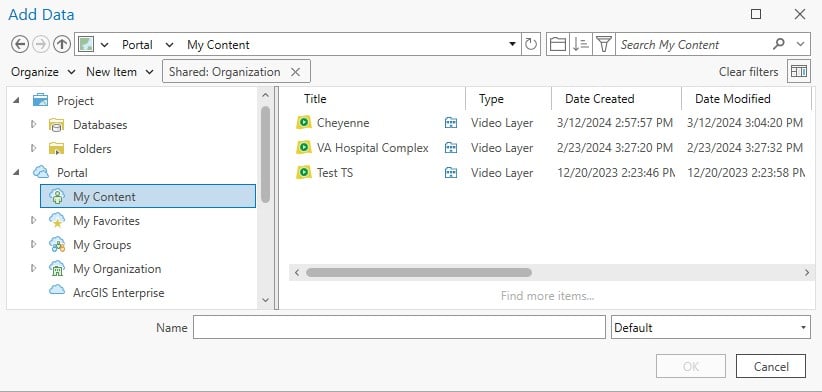Click Clear filters

(748, 72)
